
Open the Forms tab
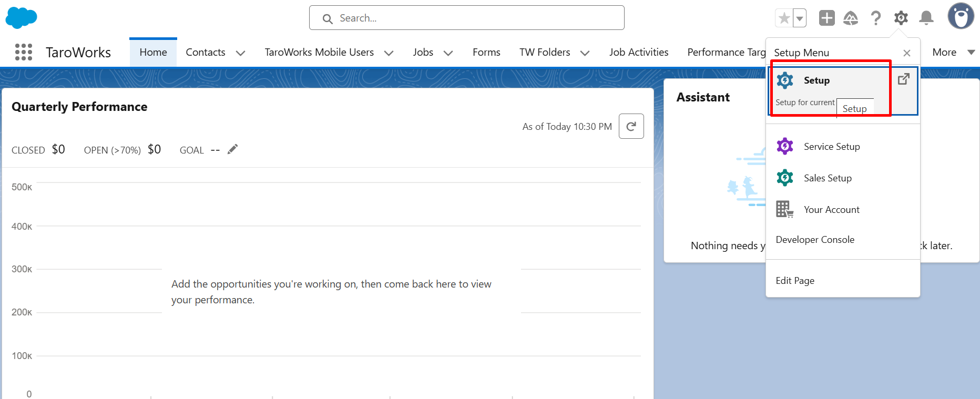pos(486,52)
